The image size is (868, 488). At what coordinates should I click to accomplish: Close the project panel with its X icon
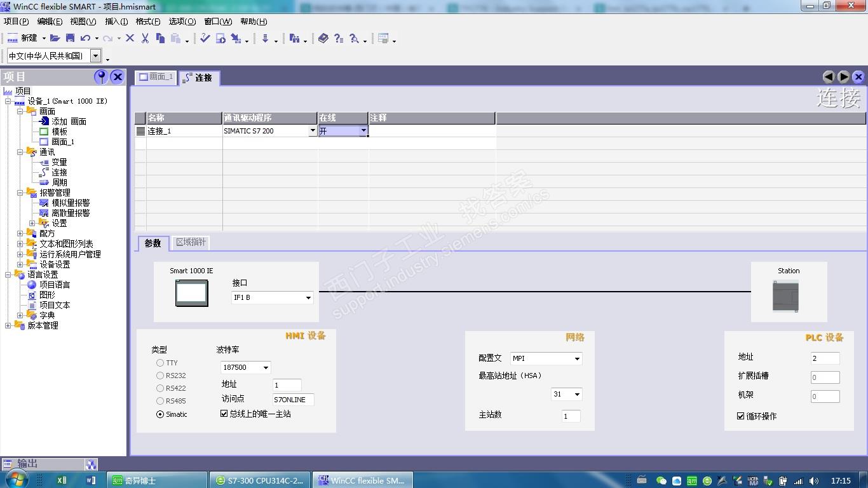pyautogui.click(x=118, y=77)
